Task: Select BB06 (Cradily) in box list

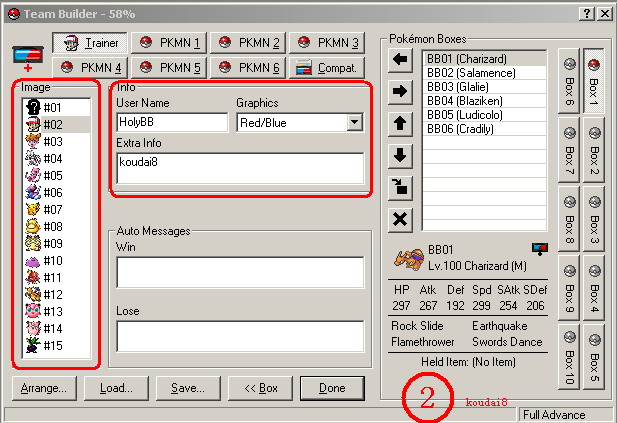Action: (484, 129)
